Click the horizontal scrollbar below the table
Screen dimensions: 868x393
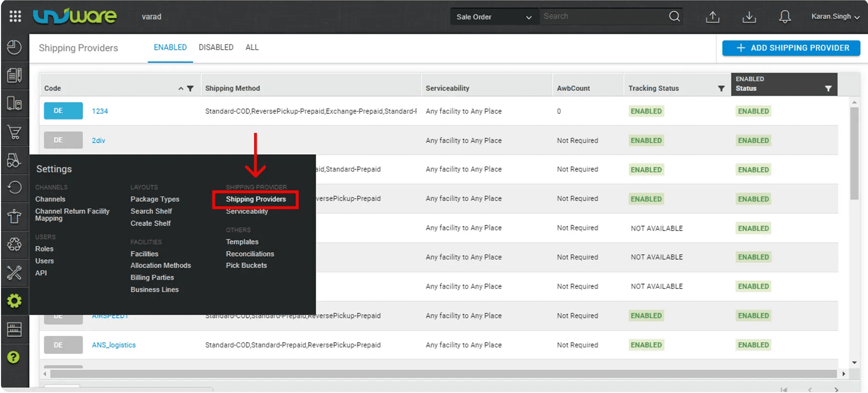[x=444, y=374]
